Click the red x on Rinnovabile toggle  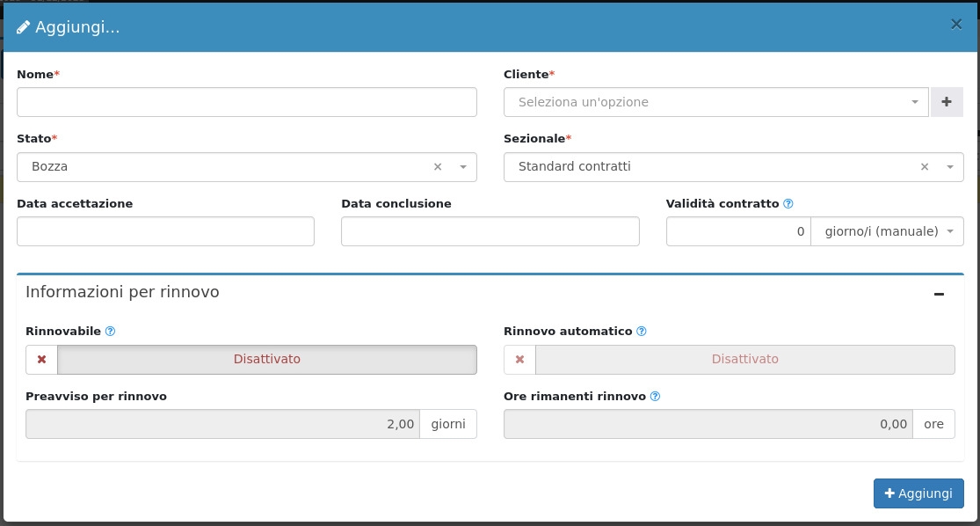41,360
